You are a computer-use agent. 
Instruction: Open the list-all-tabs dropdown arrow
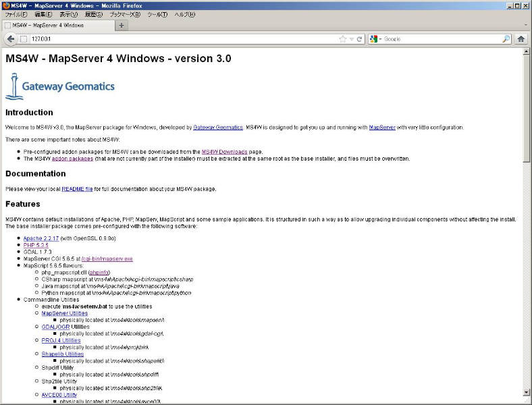click(x=525, y=26)
